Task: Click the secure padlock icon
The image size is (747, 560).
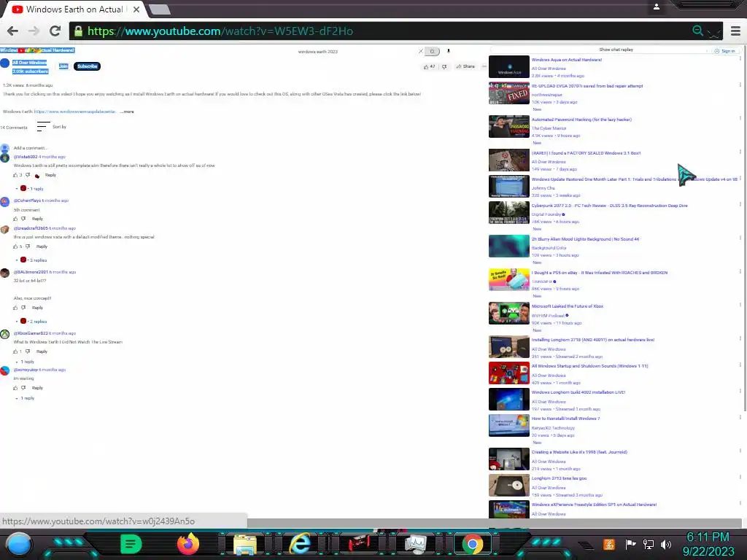Action: [79, 31]
